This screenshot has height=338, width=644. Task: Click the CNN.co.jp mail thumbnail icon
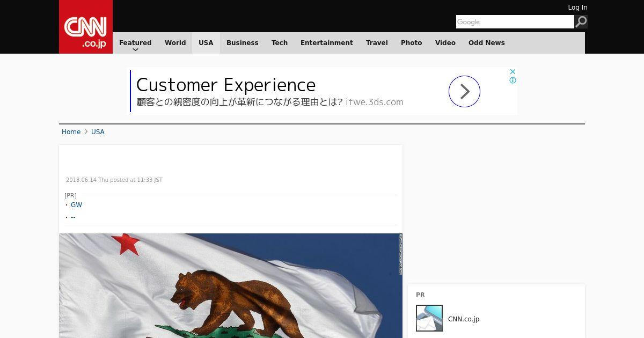(x=429, y=318)
